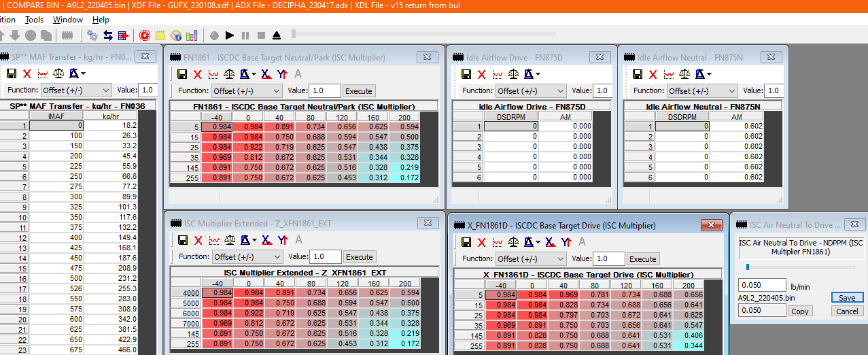Click Execute in ISC Multiplier Extended window
This screenshot has height=355, width=868.
[359, 257]
